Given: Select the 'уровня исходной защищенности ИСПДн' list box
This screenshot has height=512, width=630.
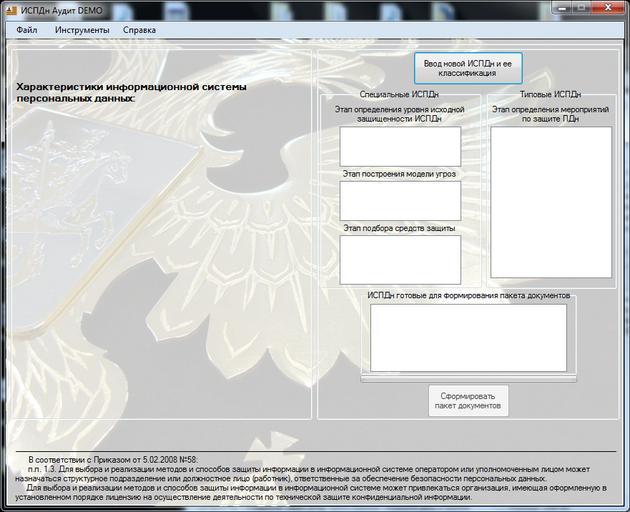Looking at the screenshot, I should (x=400, y=146).
